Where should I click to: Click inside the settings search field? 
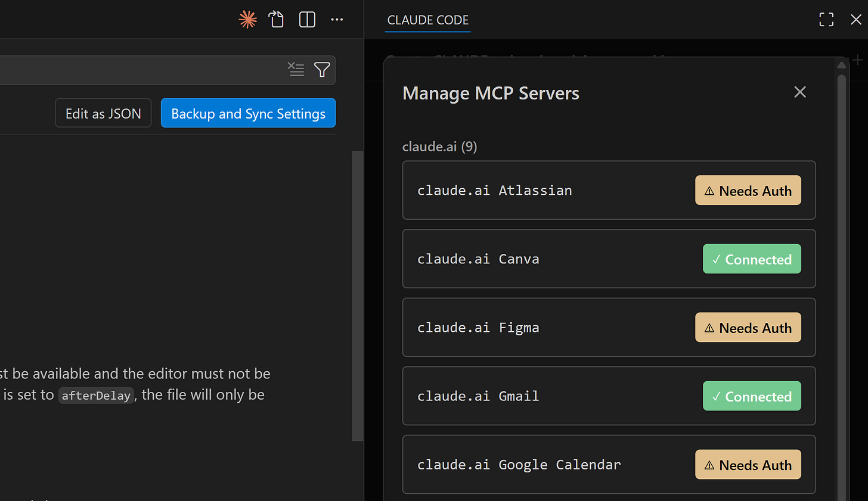(143, 69)
